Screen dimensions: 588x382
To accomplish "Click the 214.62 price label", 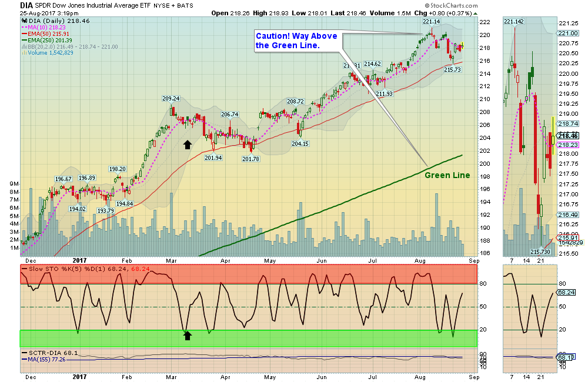I will pyautogui.click(x=372, y=64).
